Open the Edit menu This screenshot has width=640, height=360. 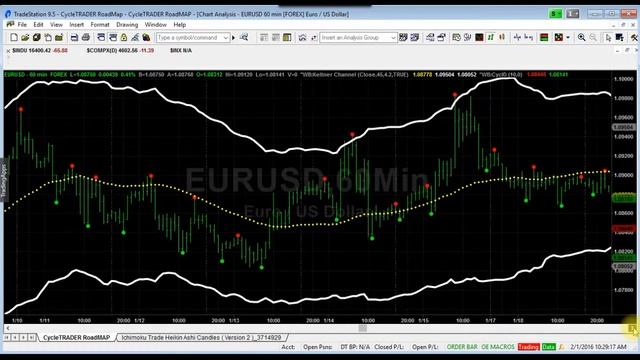click(x=38, y=25)
